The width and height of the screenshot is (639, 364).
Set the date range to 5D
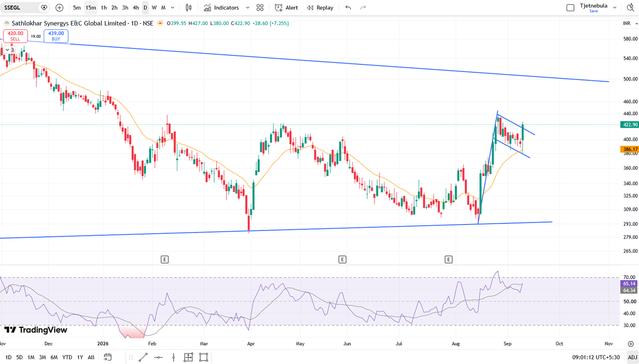20,357
